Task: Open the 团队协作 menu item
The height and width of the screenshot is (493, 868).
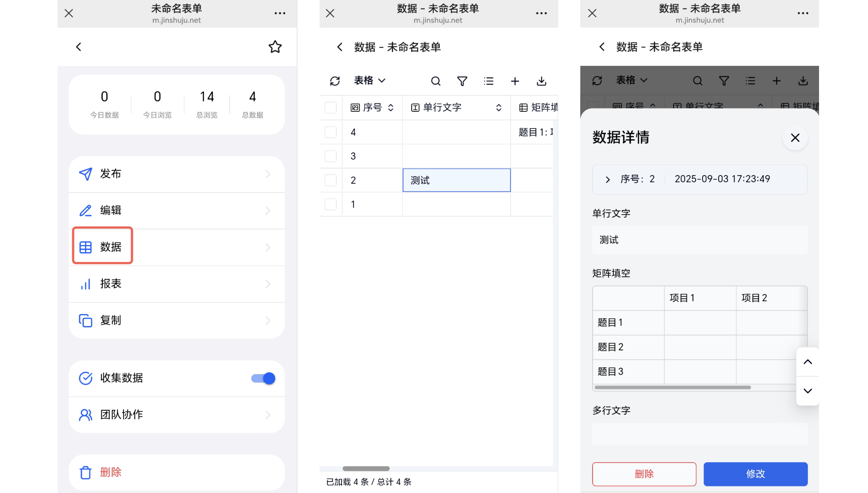Action: (176, 415)
